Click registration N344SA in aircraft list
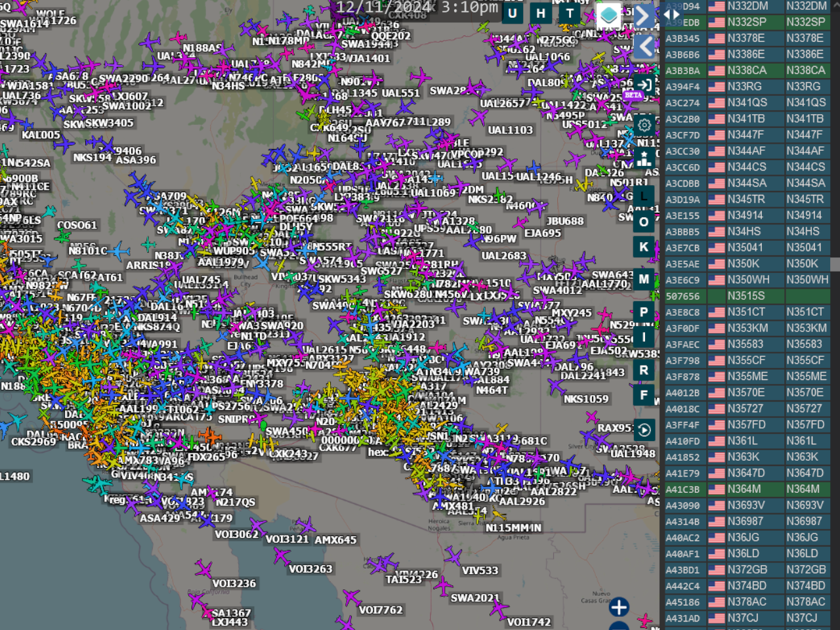This screenshot has width=840, height=630. point(747,183)
